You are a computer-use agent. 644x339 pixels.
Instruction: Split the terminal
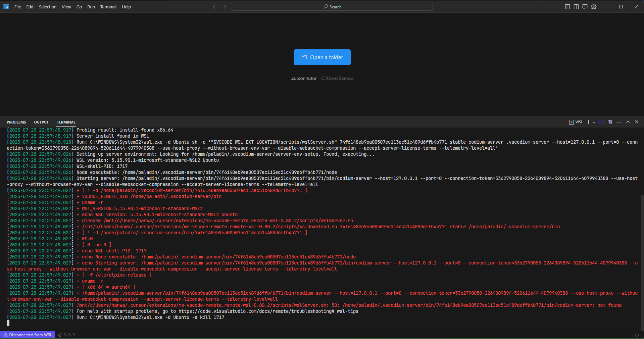pyautogui.click(x=601, y=122)
